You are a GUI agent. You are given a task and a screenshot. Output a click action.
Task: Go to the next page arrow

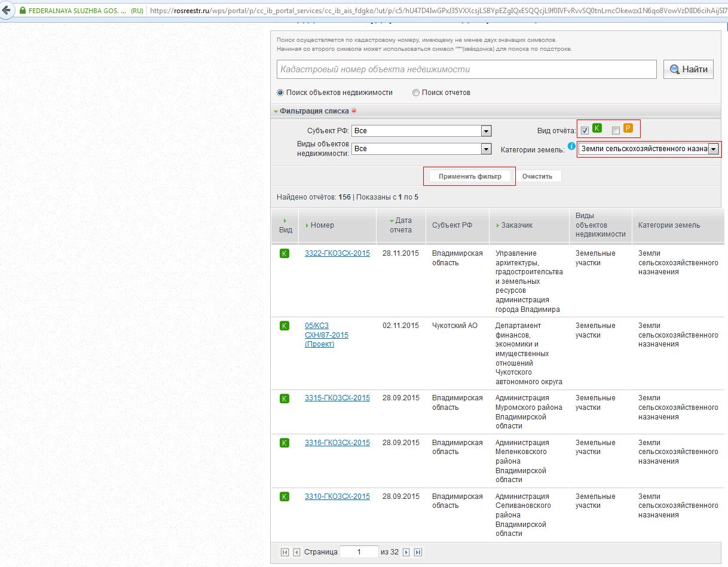pyautogui.click(x=406, y=553)
